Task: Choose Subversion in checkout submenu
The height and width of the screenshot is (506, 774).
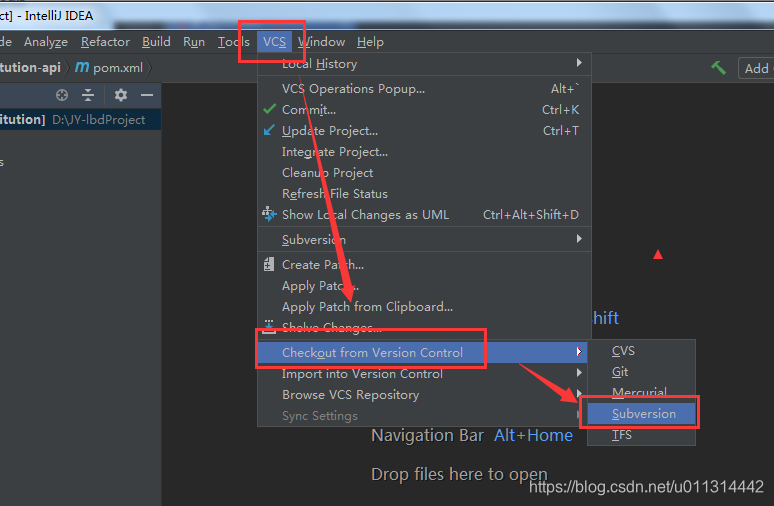Action: click(x=641, y=414)
